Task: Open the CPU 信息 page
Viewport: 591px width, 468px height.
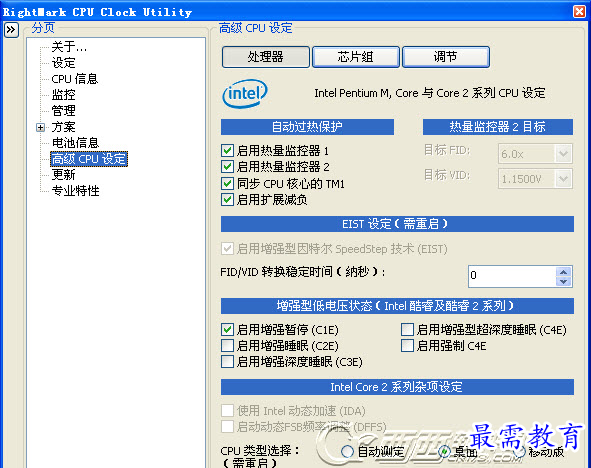Action: (75, 79)
